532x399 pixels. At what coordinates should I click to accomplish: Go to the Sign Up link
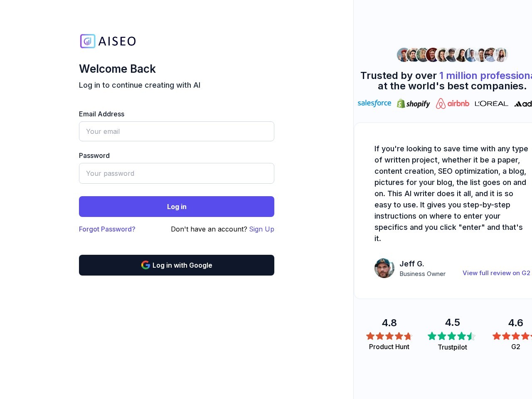261,229
